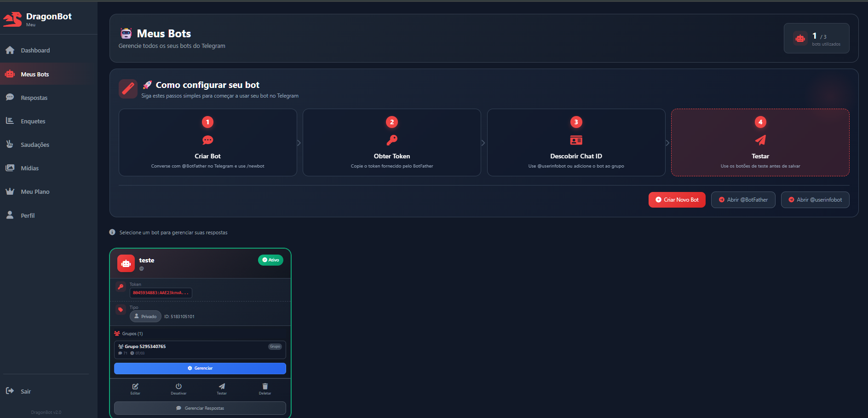Screen dimensions: 868x418
Task: Click the red DragonBot logo
Action: pyautogui.click(x=12, y=18)
